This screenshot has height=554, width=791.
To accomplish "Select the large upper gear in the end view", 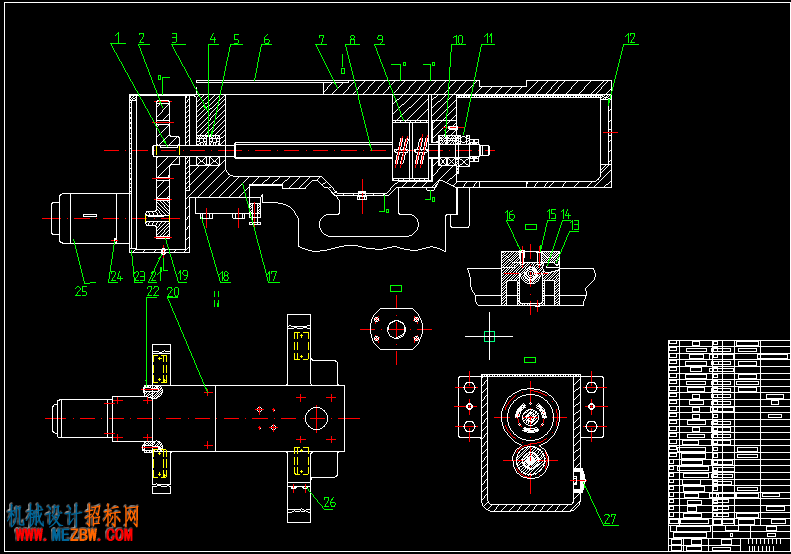I will [x=530, y=417].
